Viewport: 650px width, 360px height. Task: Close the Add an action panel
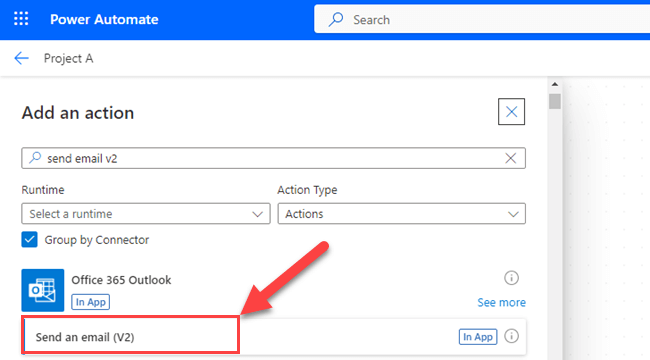coord(511,112)
